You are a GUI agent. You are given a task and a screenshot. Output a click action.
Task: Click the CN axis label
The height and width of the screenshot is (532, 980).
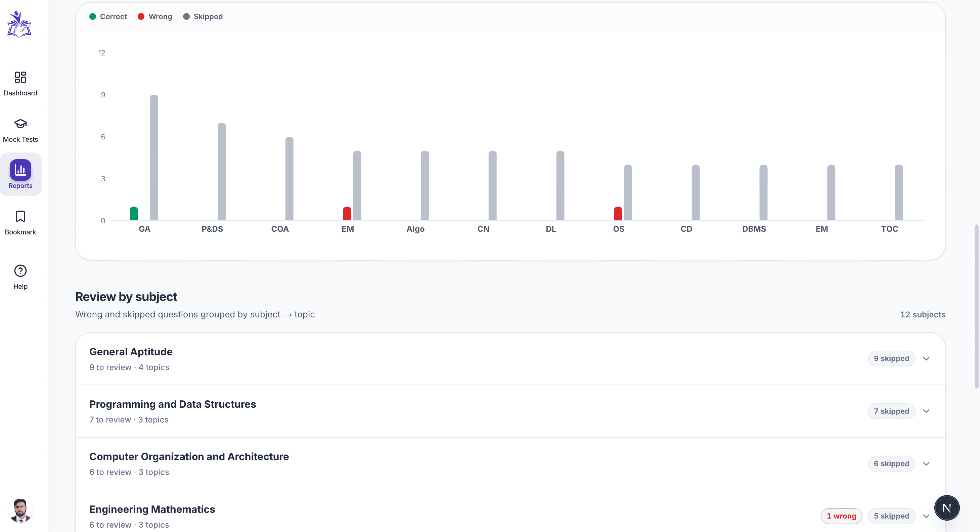[483, 229]
